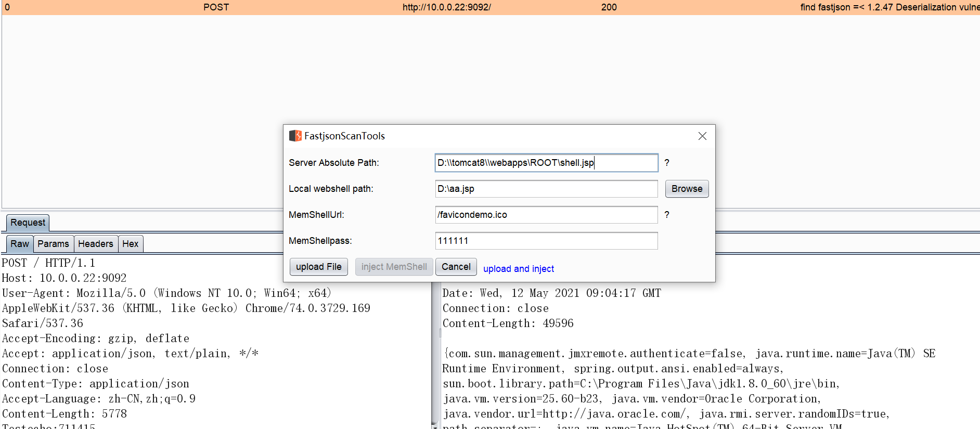Click Browse to choose local webshell
980x429 pixels.
tap(687, 189)
